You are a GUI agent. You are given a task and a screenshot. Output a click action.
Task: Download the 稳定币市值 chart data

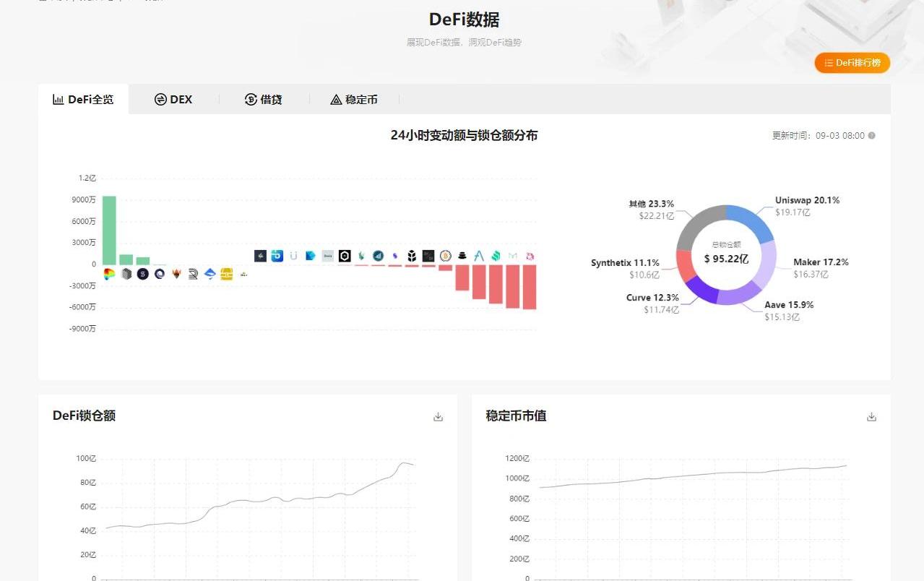871,417
